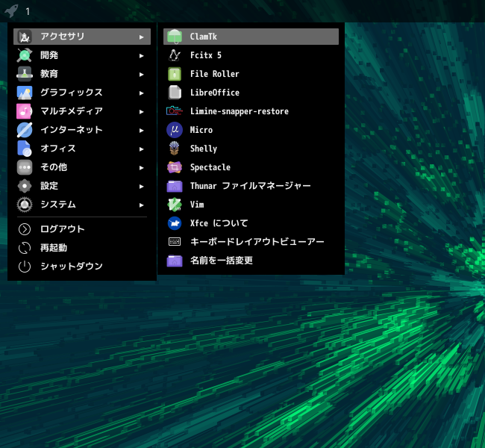This screenshot has width=485, height=448.
Task: Expand the 設定 submenu arrow
Action: tap(141, 186)
